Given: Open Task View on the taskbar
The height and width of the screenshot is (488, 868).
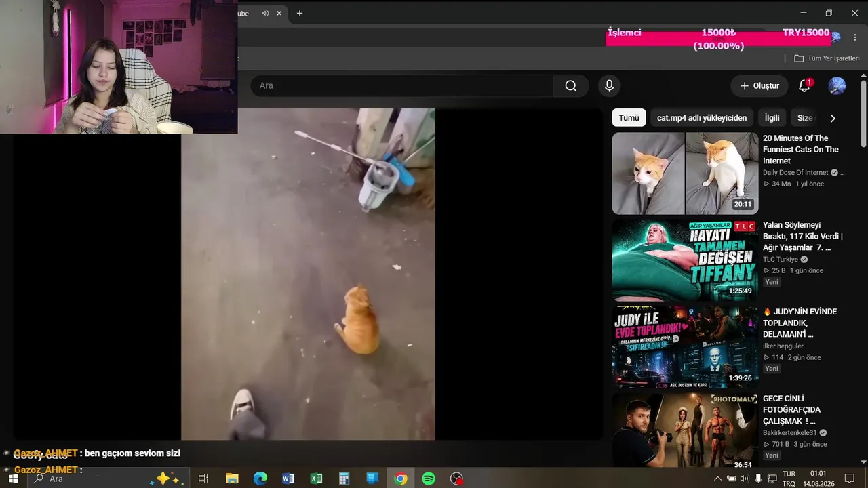Looking at the screenshot, I should [203, 479].
